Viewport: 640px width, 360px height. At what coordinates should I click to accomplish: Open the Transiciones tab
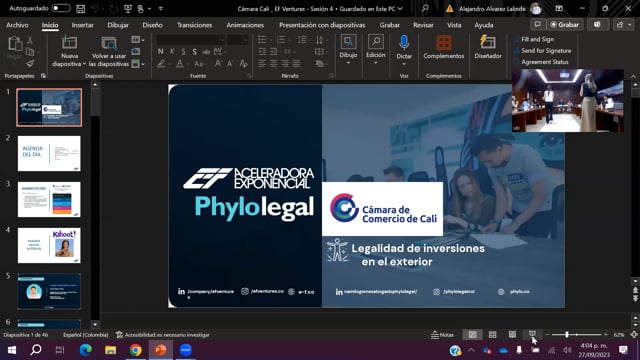[194, 25]
